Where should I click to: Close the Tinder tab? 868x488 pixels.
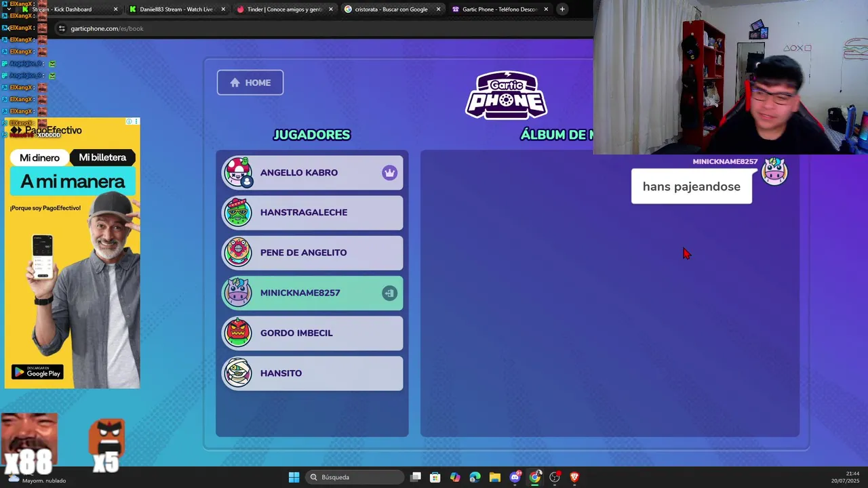tap(331, 9)
